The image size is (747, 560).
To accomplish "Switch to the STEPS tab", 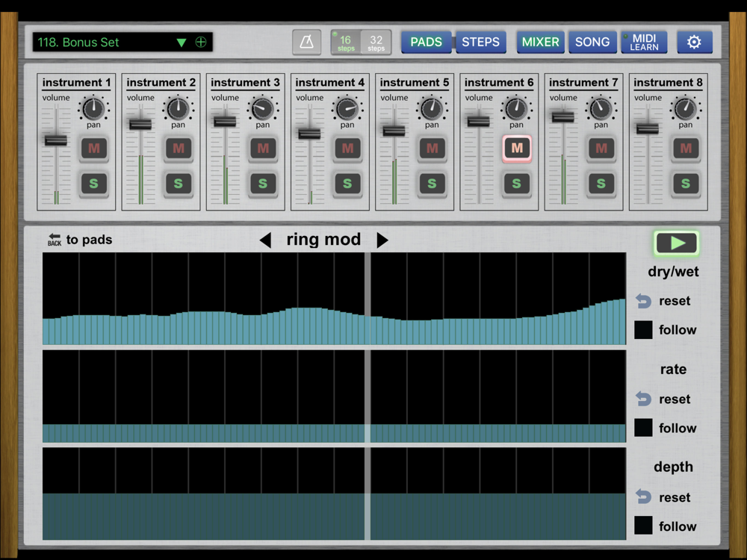I will (480, 43).
